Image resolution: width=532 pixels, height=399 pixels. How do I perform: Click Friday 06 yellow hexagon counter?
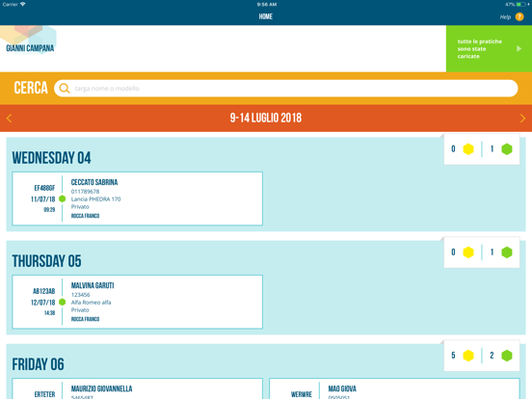pos(468,356)
